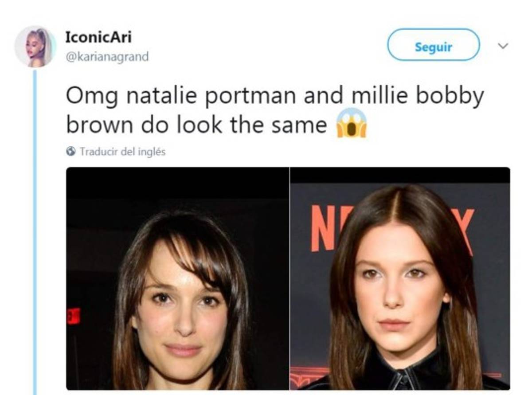Viewport: 532px width, 395px height.
Task: Open the IconicAri display name link
Action: click(98, 37)
